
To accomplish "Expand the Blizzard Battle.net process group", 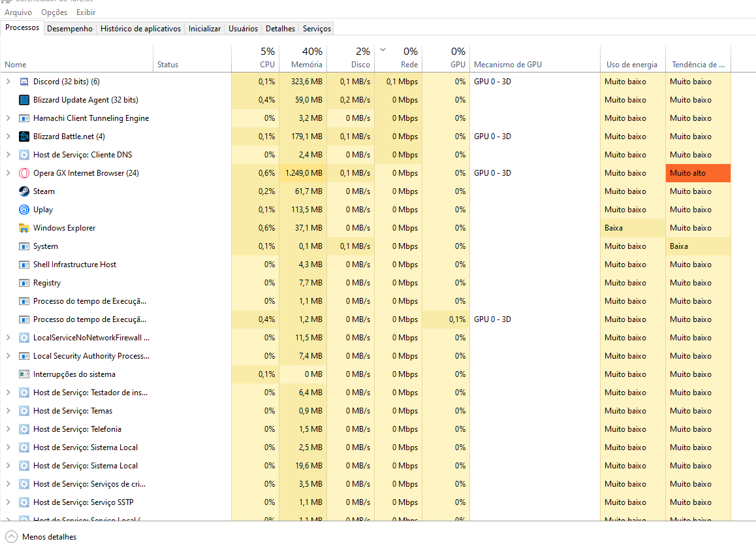I will [8, 137].
